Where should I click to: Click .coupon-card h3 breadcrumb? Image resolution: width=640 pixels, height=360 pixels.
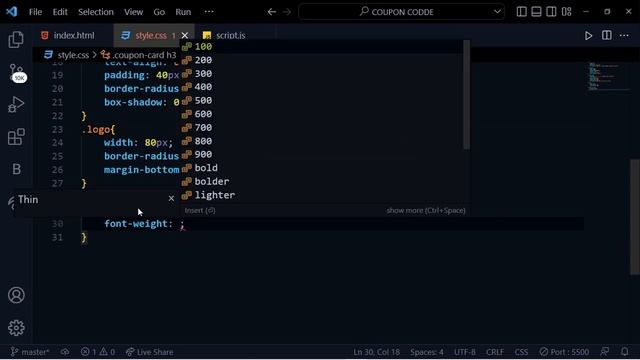(144, 55)
